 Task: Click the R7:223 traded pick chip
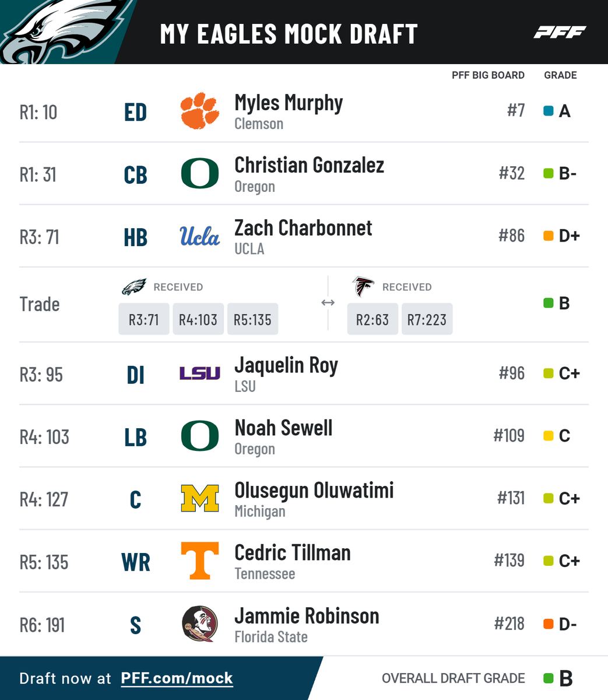coord(427,320)
